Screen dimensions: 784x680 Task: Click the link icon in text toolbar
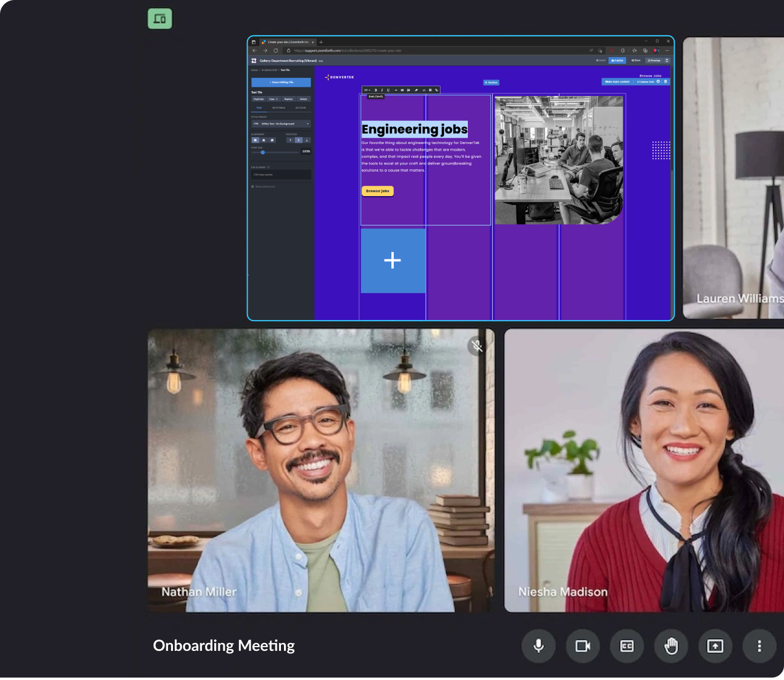tap(436, 90)
